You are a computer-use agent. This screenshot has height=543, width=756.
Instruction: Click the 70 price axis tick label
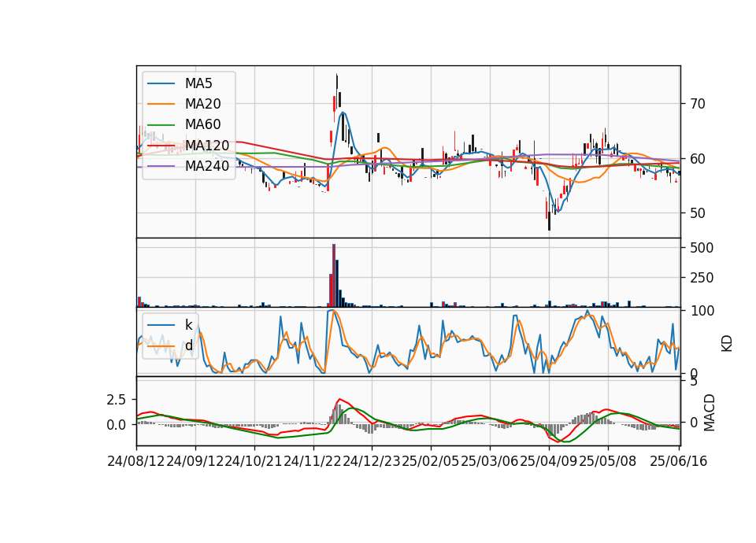pyautogui.click(x=697, y=104)
